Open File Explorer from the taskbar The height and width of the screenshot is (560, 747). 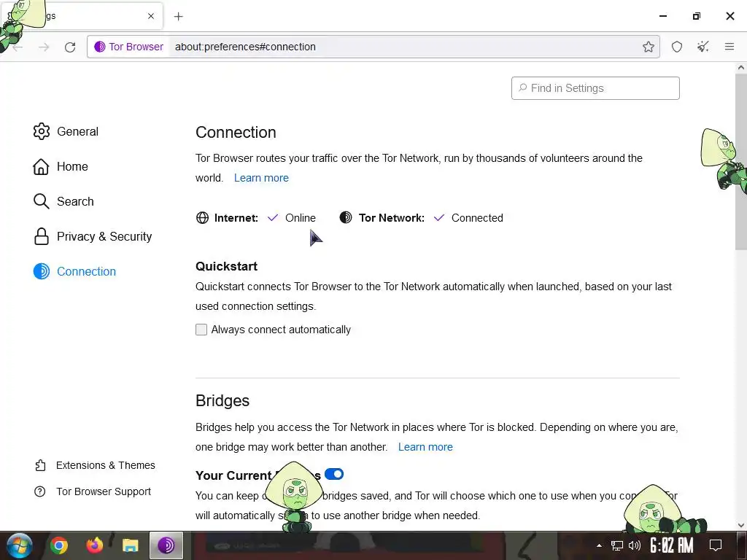coord(130,545)
